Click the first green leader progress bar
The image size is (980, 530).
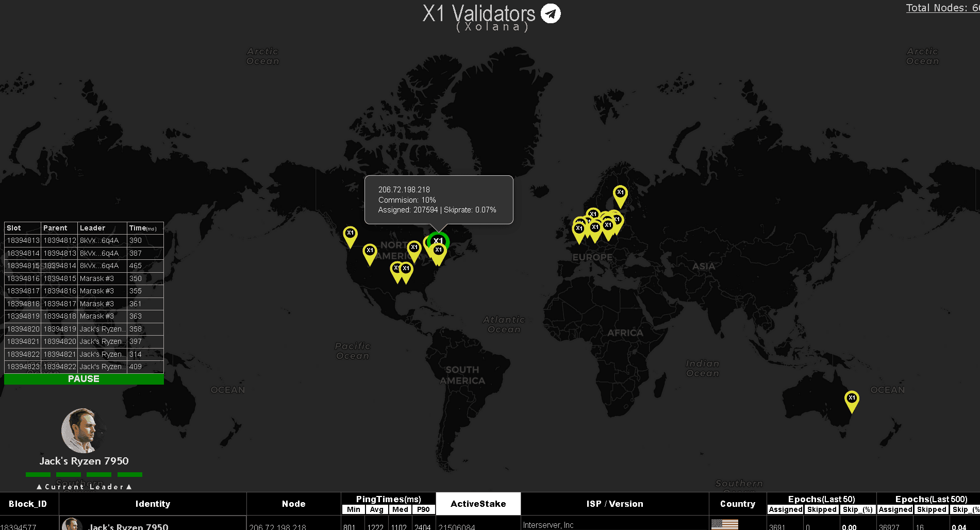tap(38, 474)
